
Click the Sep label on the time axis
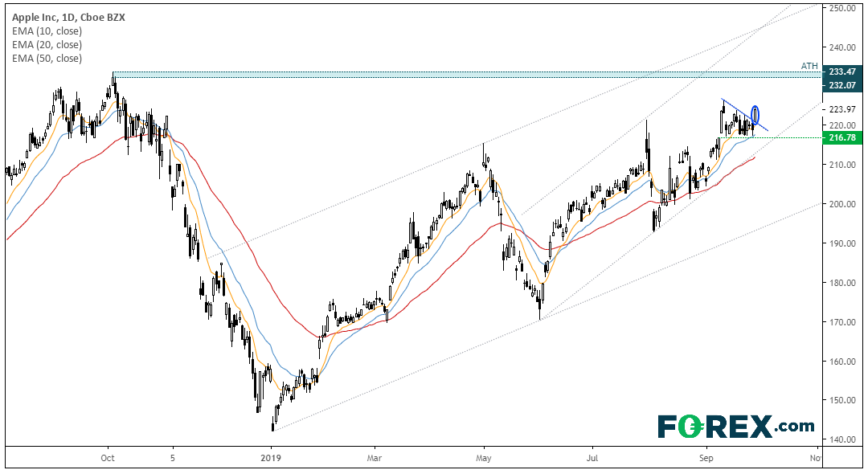click(x=706, y=458)
